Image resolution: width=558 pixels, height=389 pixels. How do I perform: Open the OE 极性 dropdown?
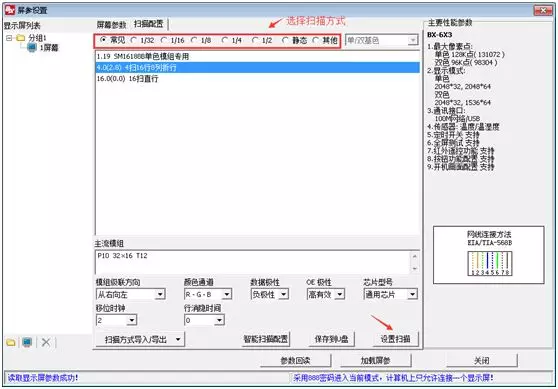point(340,294)
